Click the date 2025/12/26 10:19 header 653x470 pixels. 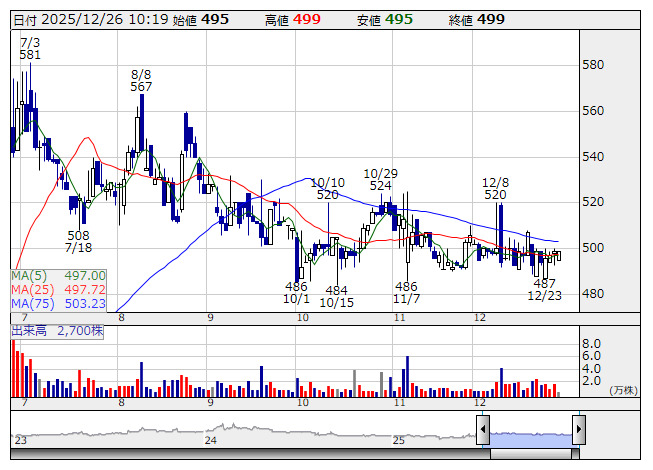coord(91,20)
